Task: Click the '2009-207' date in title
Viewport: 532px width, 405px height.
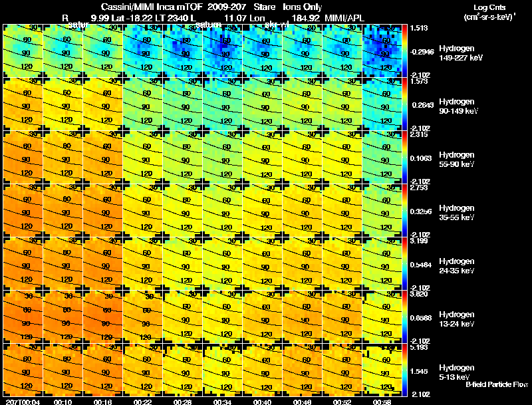Action: (227, 7)
